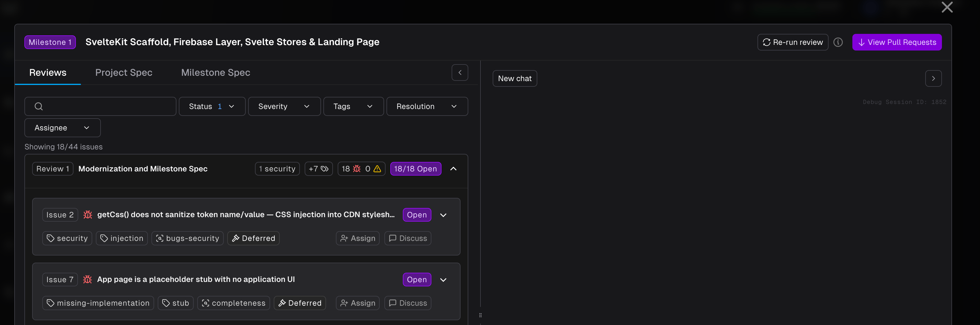Screen dimensions: 980x325
Task: Open the Tags filter dropdown
Action: (353, 106)
